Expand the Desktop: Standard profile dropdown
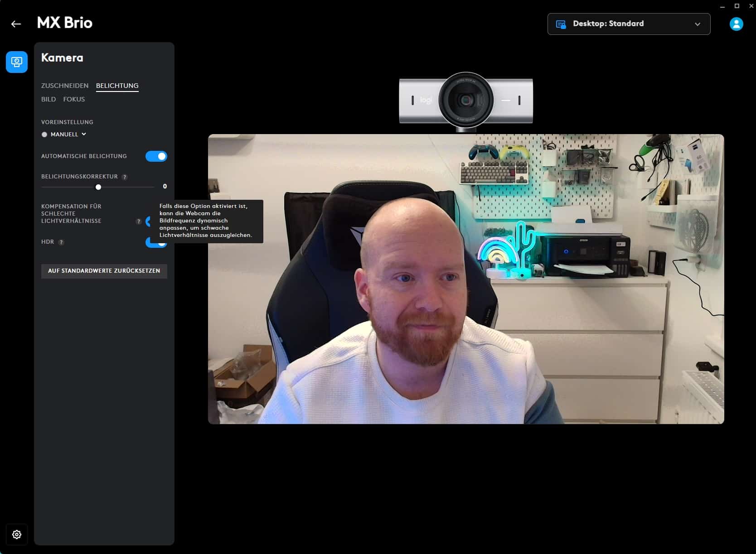The image size is (756, 554). coord(629,24)
